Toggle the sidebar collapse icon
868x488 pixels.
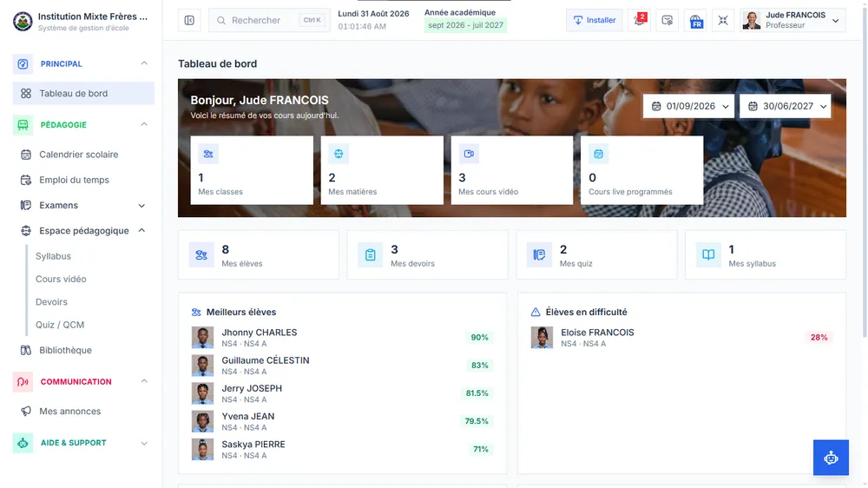(189, 21)
